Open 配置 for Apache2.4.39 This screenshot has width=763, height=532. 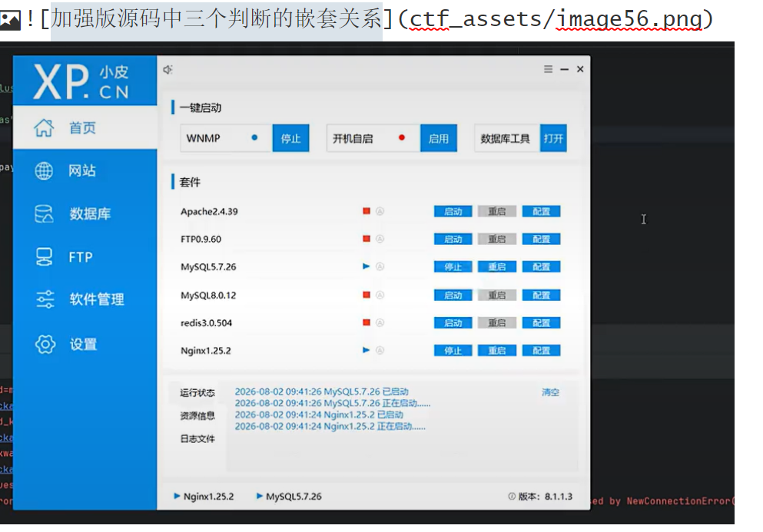(541, 212)
